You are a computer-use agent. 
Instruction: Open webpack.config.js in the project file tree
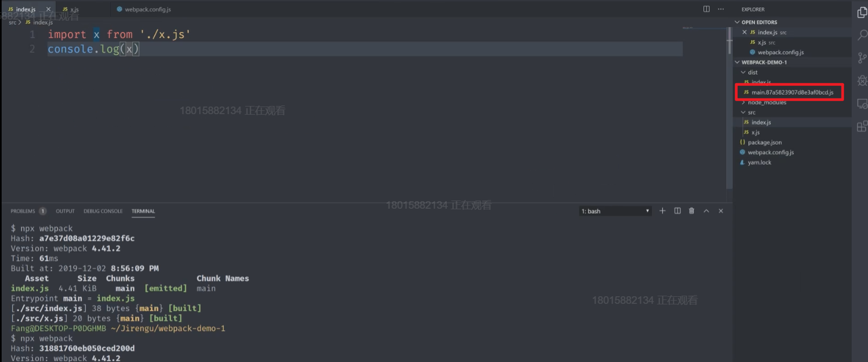coord(792,152)
